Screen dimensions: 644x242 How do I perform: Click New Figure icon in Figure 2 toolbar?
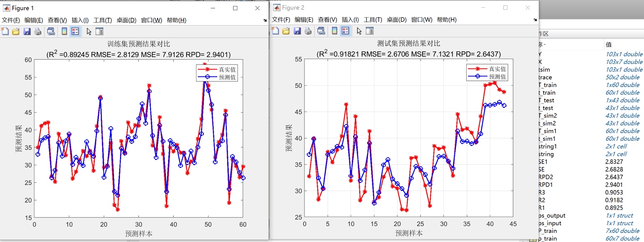coord(275,31)
